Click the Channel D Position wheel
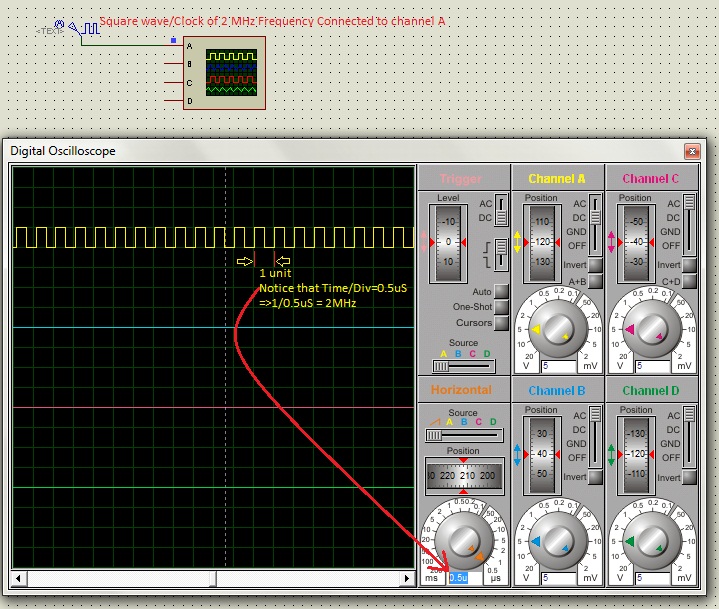Viewport: 719px width, 609px height. [x=636, y=454]
